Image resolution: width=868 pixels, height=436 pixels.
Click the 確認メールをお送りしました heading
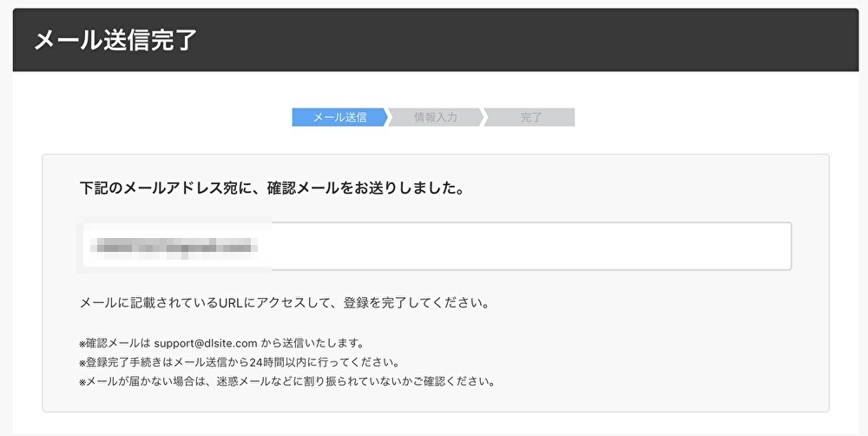tap(270, 188)
